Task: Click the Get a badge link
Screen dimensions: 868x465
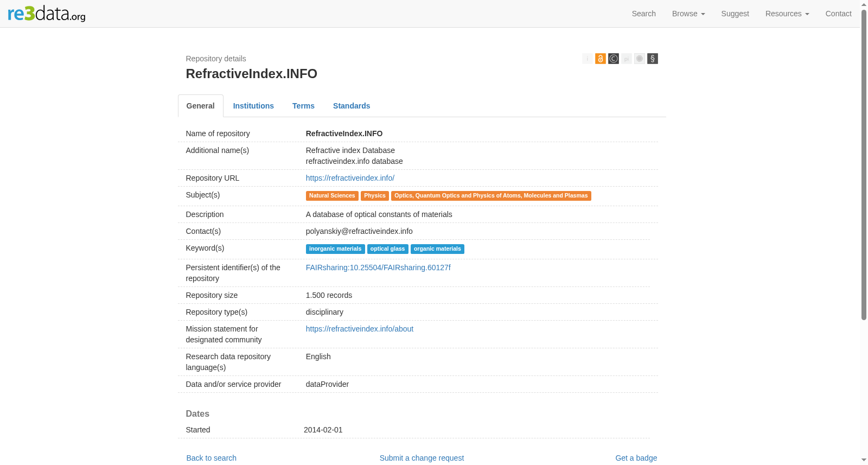Action: point(636,458)
